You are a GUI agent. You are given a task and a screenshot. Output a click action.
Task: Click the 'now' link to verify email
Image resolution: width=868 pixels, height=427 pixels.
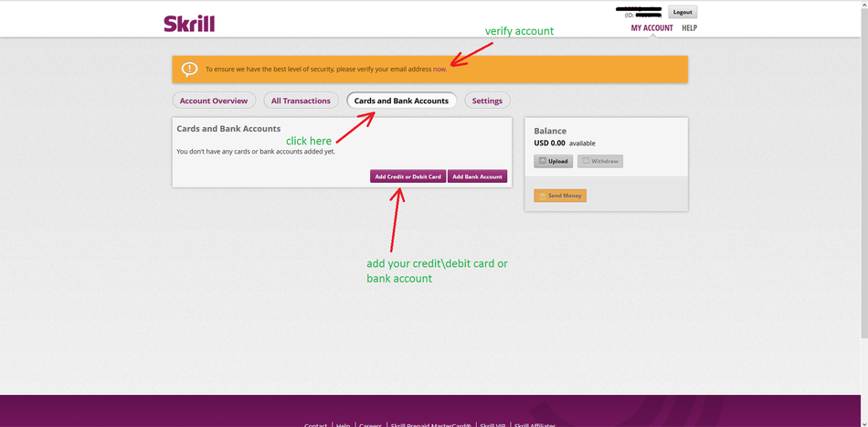pyautogui.click(x=439, y=69)
